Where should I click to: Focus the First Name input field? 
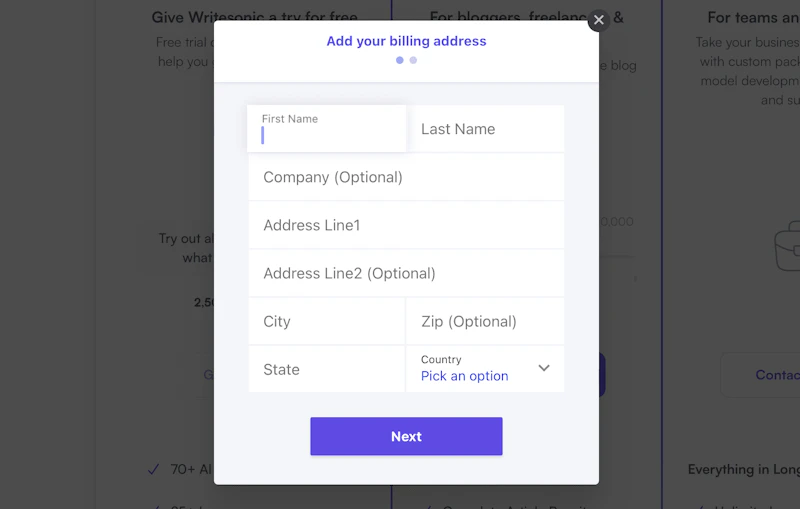point(327,135)
